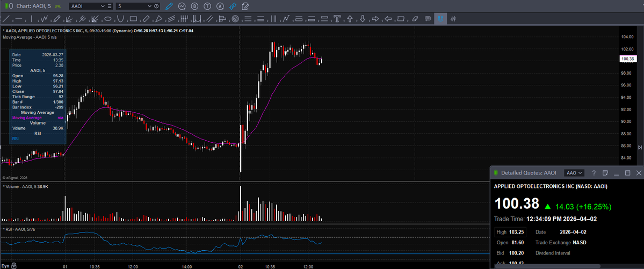Click the blue pencil drawing icon
The width and height of the screenshot is (644, 269).
[169, 6]
